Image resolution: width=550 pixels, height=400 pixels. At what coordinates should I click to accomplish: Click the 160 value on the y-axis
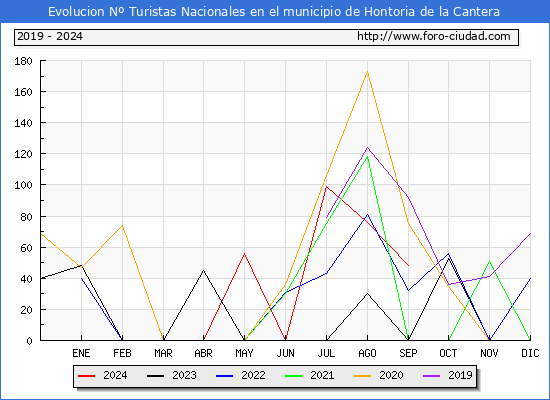[x=23, y=92]
